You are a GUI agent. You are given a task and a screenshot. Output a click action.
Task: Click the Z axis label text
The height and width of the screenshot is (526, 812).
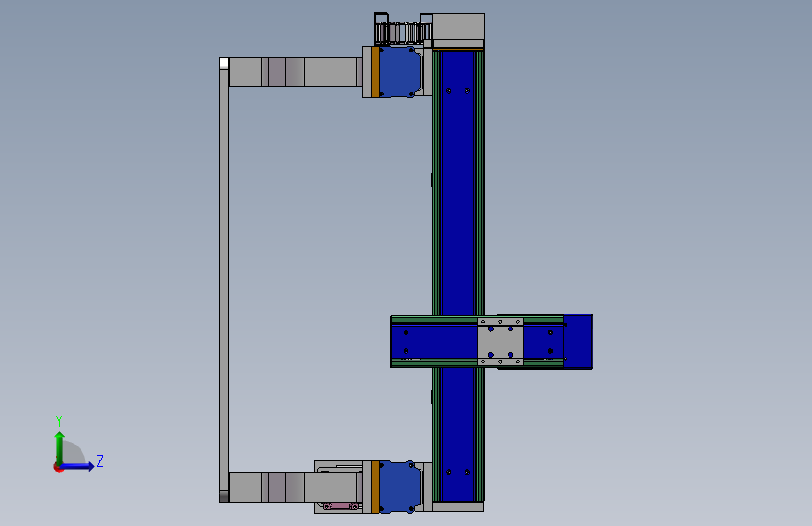(100, 460)
